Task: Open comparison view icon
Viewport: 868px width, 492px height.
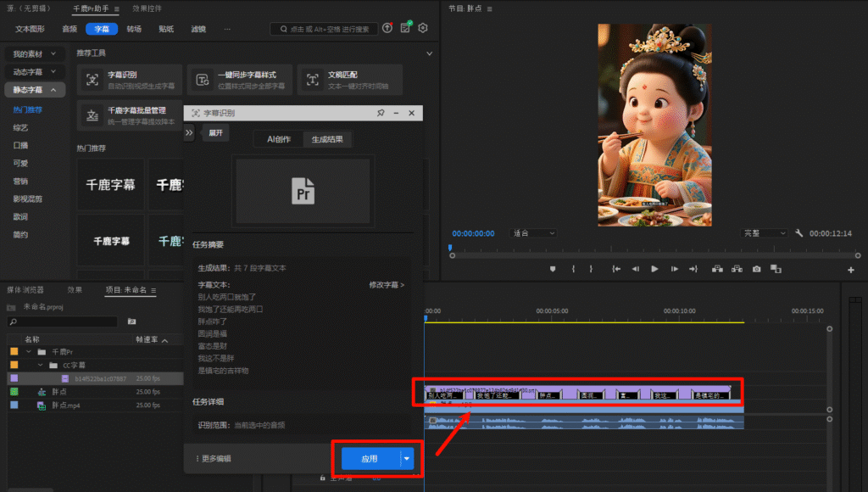Action: (x=776, y=269)
